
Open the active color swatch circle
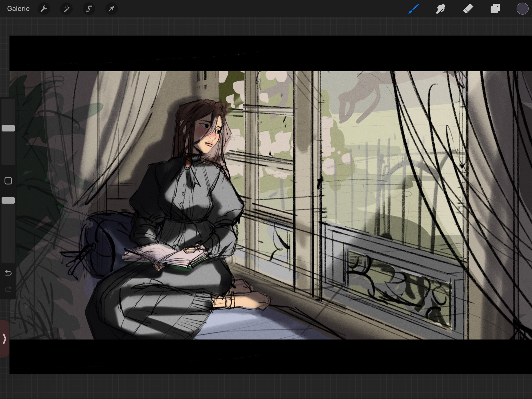(522, 9)
